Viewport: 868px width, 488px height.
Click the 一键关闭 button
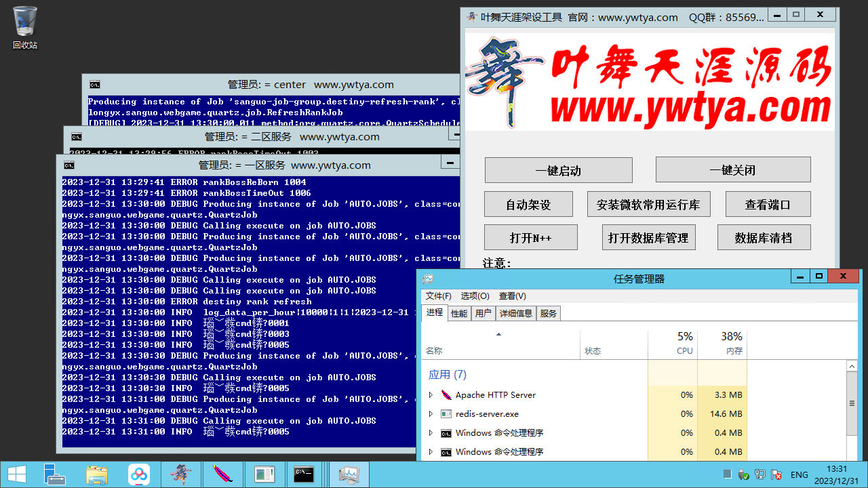click(x=733, y=170)
